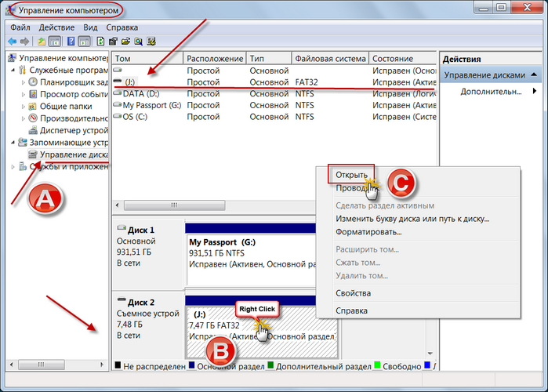Select the Диспетчер устройств tree item
This screenshot has width=548, height=392.
coord(74,130)
